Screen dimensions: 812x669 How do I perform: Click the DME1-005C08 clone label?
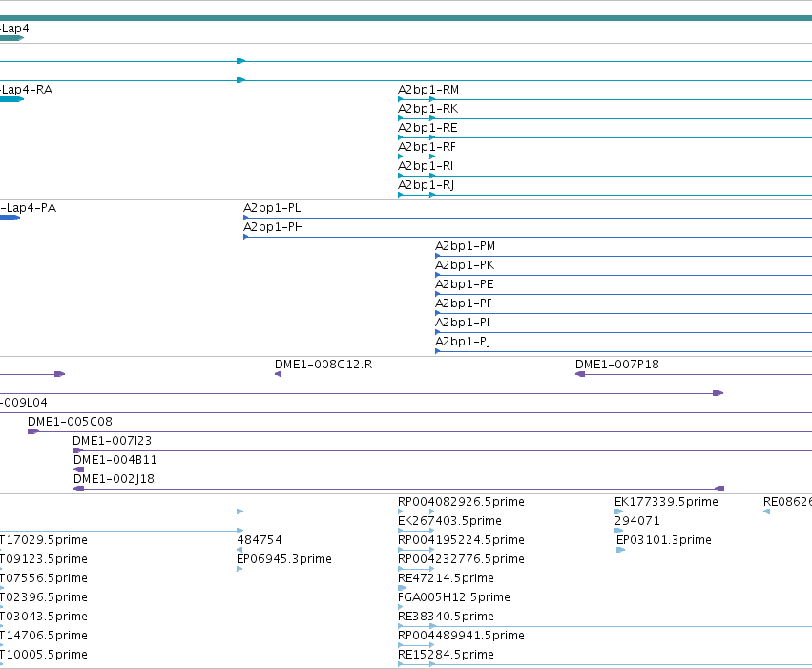pos(70,422)
